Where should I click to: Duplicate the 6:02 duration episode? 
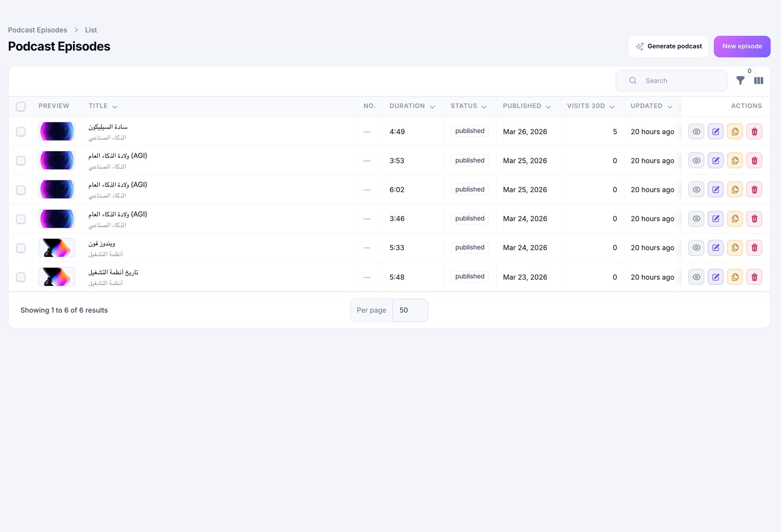[x=735, y=190]
